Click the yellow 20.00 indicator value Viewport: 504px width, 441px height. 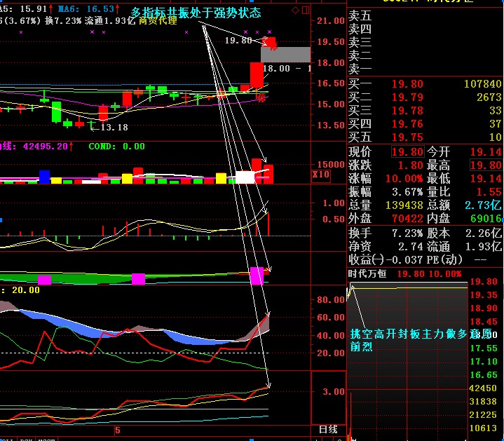[x=26, y=290]
